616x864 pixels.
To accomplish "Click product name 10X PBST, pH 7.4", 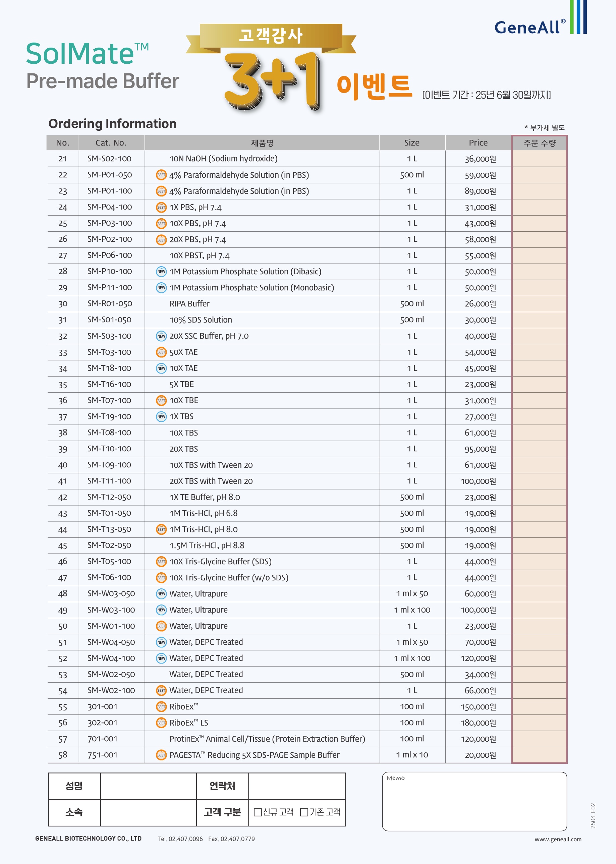I will point(199,255).
